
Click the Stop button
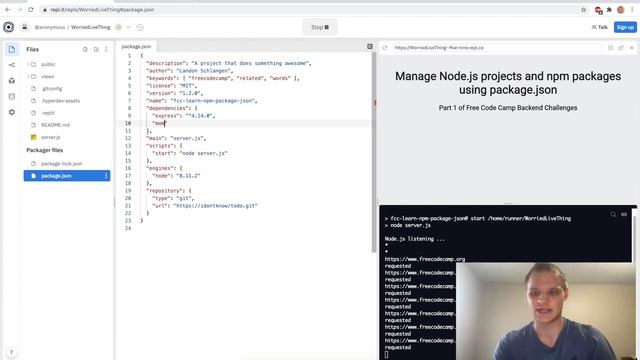320,27
